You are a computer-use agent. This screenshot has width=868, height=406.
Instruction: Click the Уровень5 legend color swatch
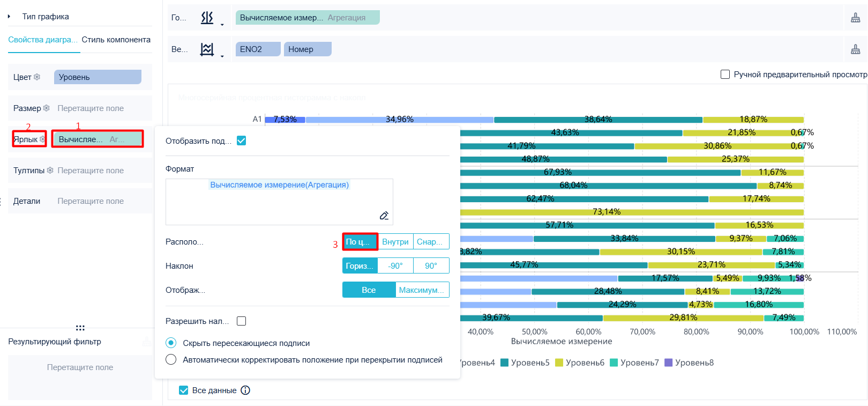(504, 363)
